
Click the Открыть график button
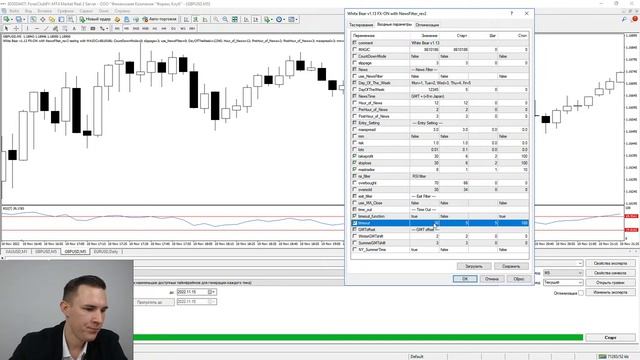[610, 282]
